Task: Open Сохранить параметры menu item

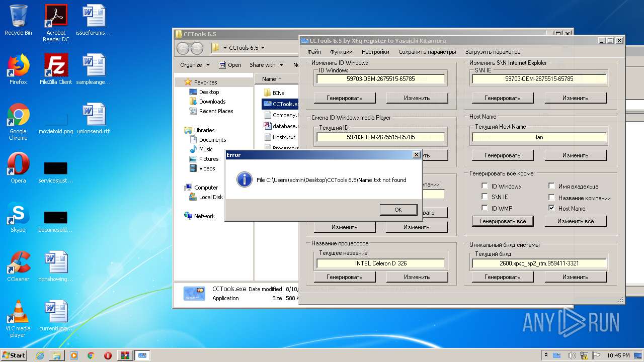Action: [x=427, y=52]
